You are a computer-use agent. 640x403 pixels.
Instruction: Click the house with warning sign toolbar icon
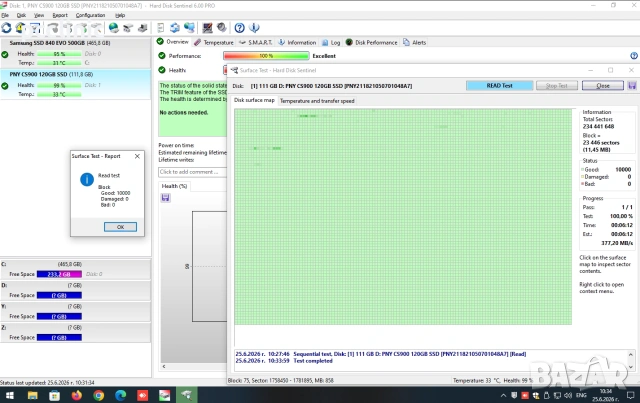(20, 28)
